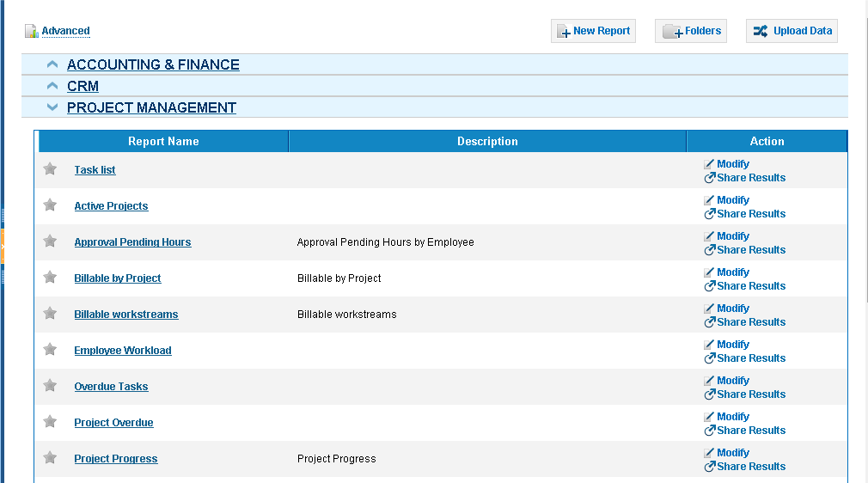Click the Upload Data shuffle icon
Image resolution: width=868 pixels, height=483 pixels.
coord(760,31)
